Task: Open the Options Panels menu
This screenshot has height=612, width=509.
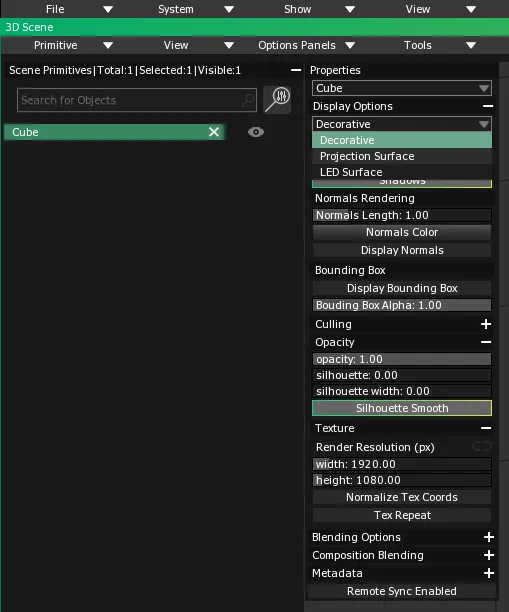Action: (x=305, y=45)
